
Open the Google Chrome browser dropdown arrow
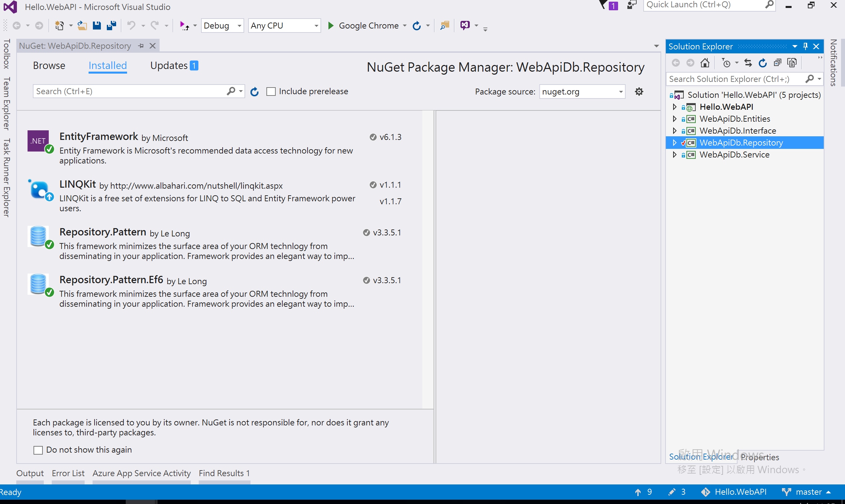tap(405, 26)
